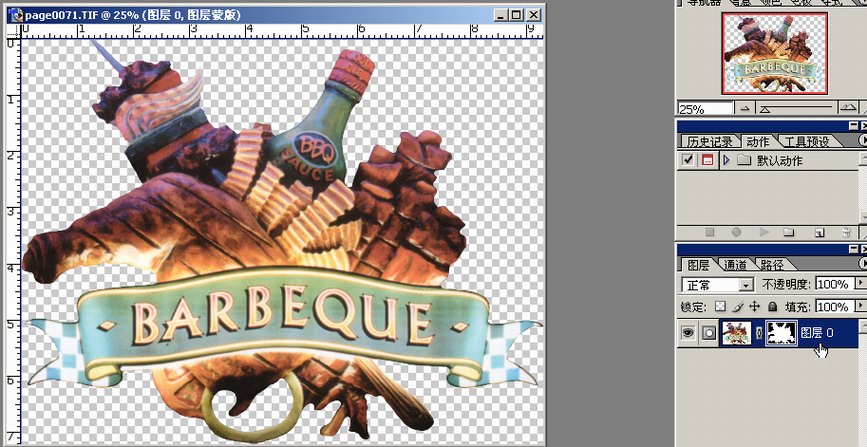Click the record action button
The image size is (867, 447).
tap(736, 231)
